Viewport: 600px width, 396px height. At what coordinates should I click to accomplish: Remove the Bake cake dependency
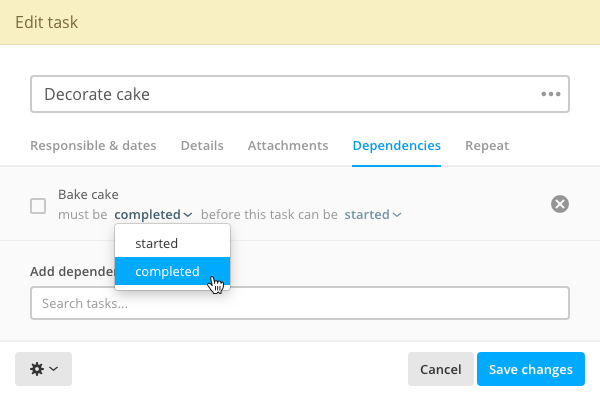tap(560, 204)
